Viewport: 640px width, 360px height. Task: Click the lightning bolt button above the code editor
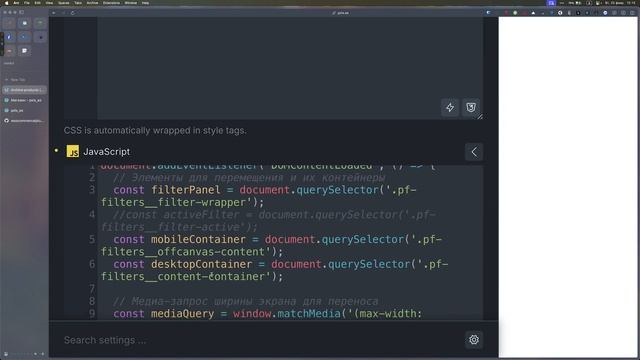point(450,108)
